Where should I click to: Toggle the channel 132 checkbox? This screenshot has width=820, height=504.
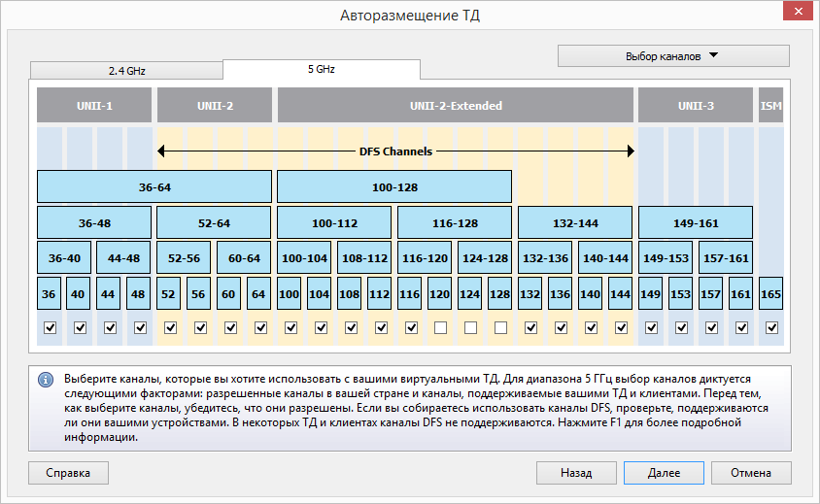tap(530, 327)
